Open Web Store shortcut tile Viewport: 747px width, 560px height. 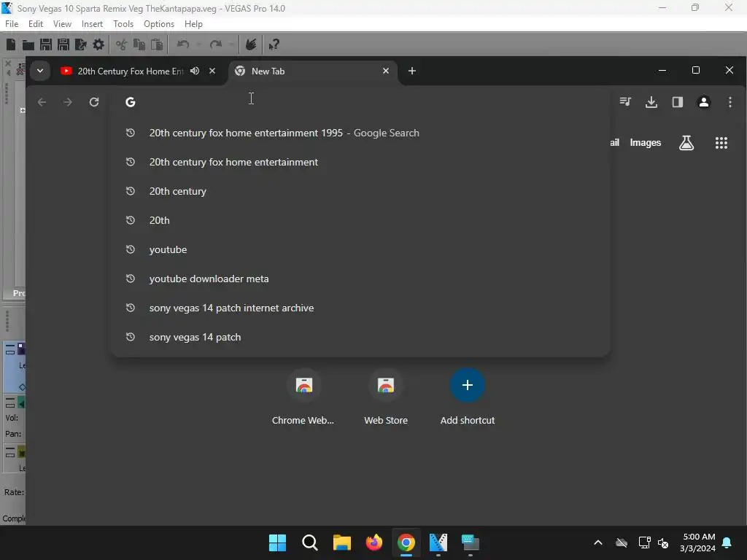[x=385, y=397]
